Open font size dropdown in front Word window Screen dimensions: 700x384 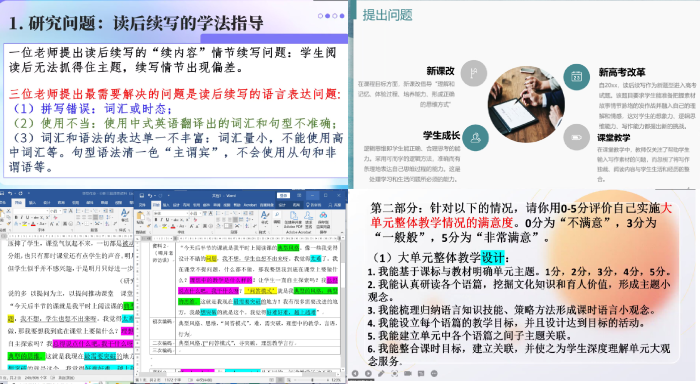pyautogui.click(x=200, y=213)
